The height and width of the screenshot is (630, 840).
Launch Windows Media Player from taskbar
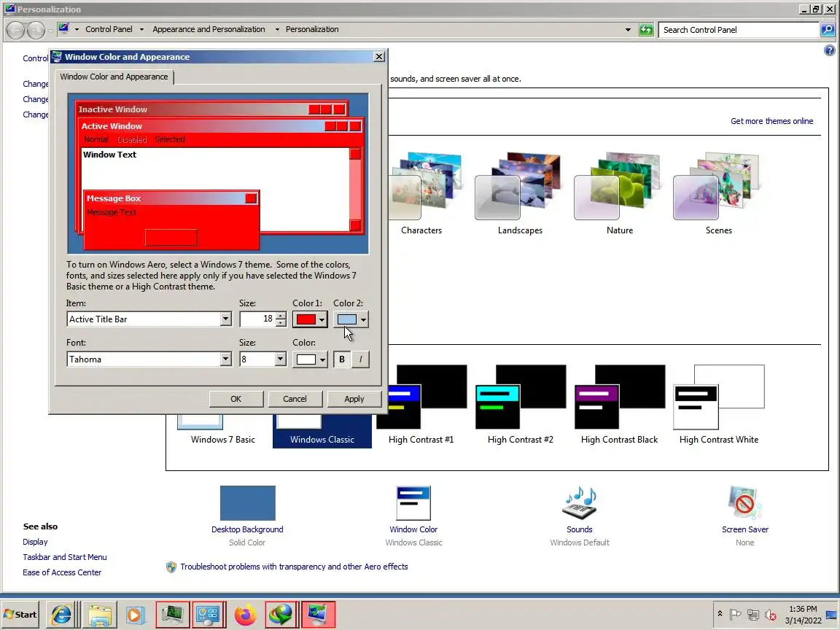pos(135,615)
